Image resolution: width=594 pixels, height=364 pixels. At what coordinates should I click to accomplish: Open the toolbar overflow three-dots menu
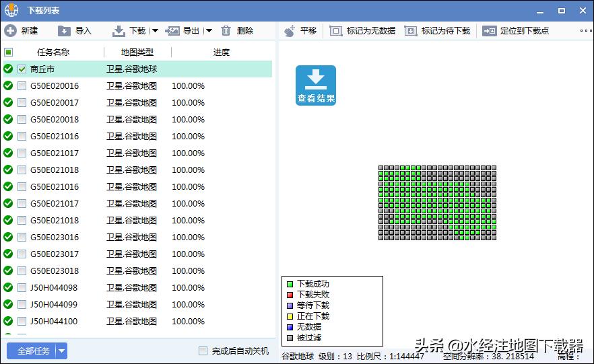click(586, 31)
